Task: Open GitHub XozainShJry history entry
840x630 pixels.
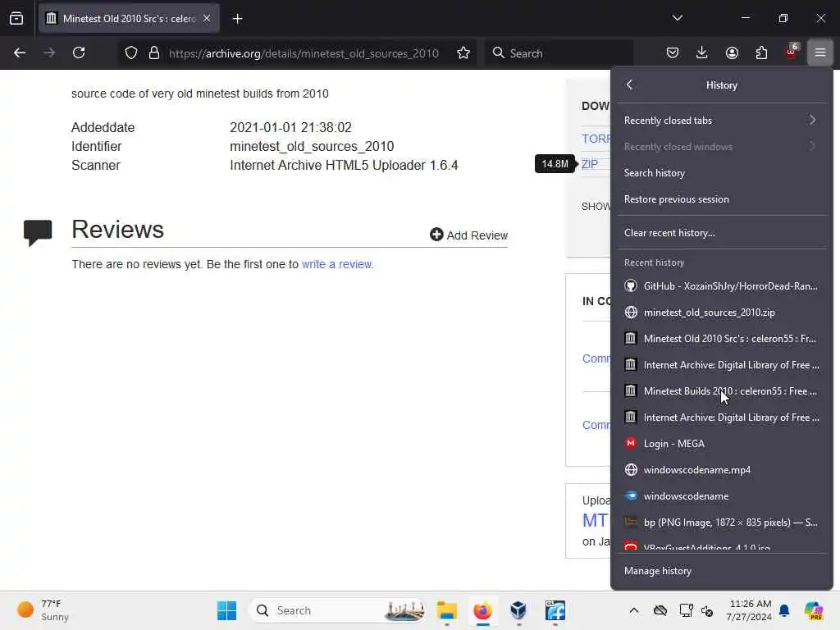Action: click(x=721, y=286)
